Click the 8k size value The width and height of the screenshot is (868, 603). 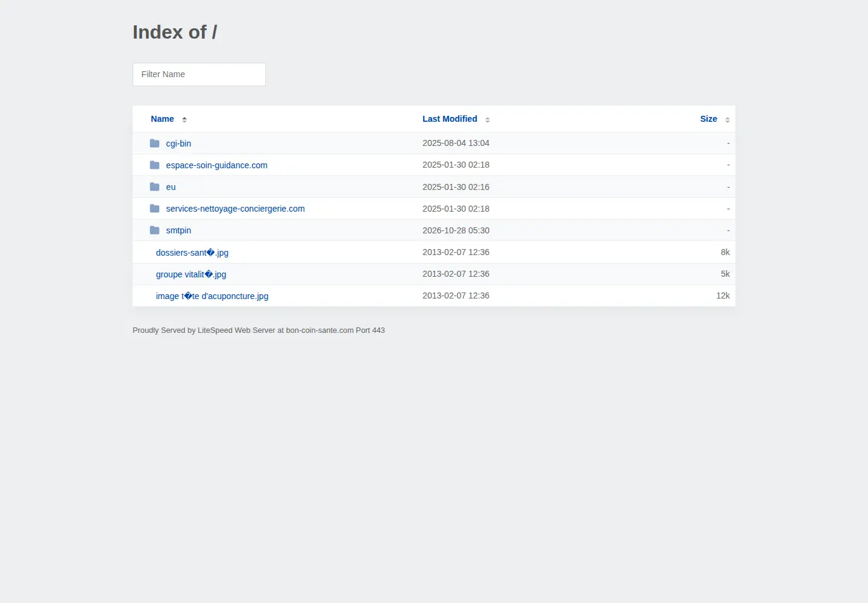point(725,252)
